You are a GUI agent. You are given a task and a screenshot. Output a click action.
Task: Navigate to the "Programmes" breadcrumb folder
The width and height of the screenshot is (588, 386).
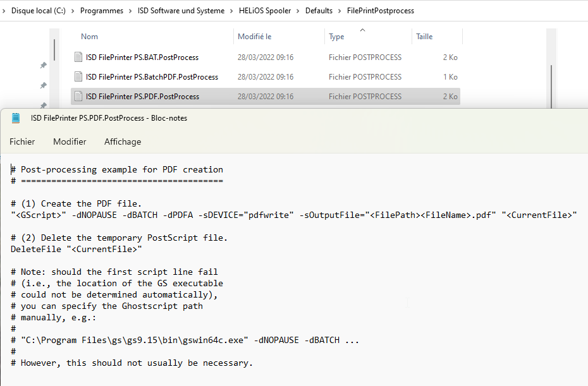tap(102, 11)
